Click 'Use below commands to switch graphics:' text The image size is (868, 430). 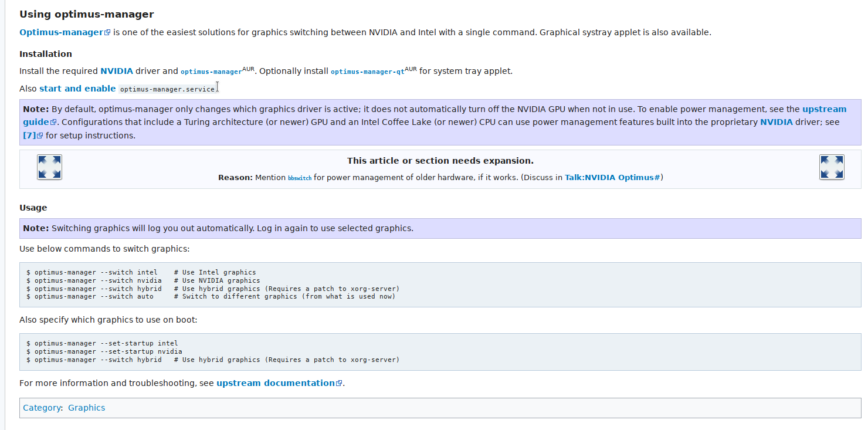[104, 249]
